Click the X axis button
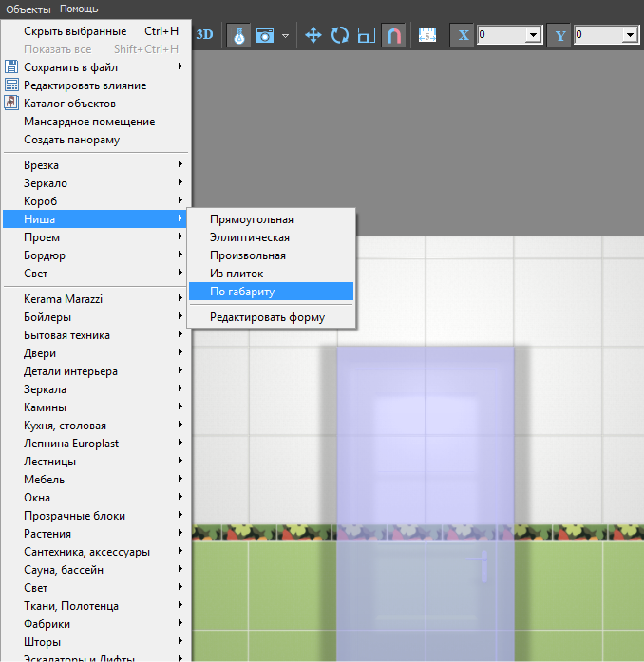This screenshot has width=644, height=662. click(x=463, y=35)
